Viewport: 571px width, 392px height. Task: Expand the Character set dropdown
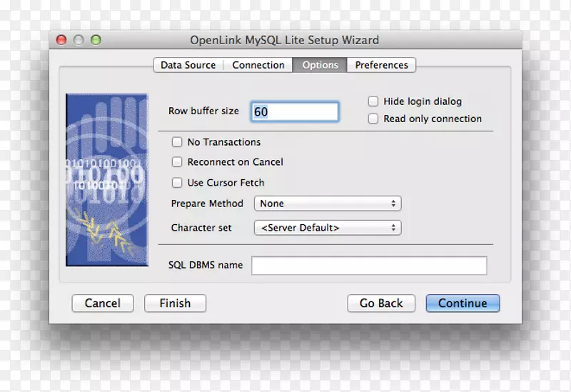328,228
